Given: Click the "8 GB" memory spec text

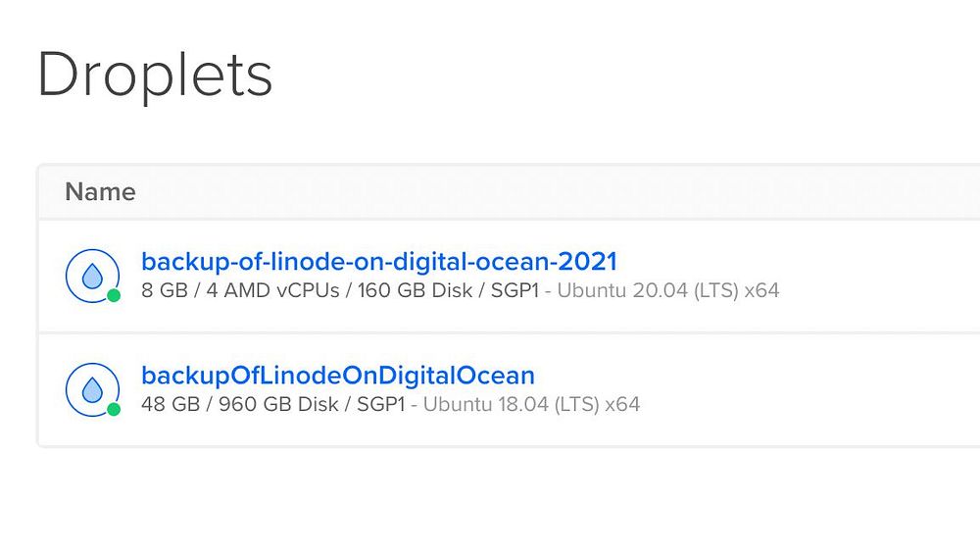Looking at the screenshot, I should pyautogui.click(x=165, y=290).
